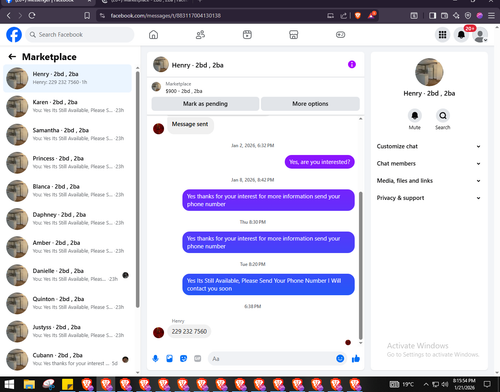The image size is (500, 392).
Task: Click the 'Yes Its Still Available' message bubble
Action: click(268, 285)
